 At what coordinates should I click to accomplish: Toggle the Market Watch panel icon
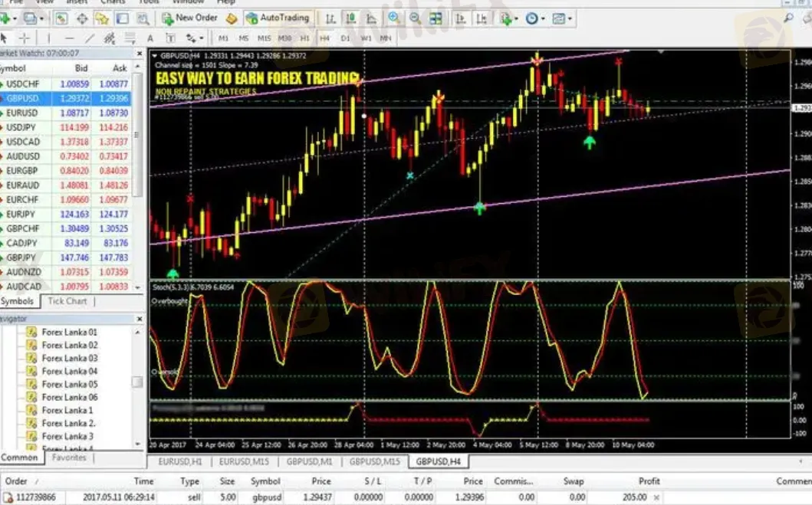[61, 19]
